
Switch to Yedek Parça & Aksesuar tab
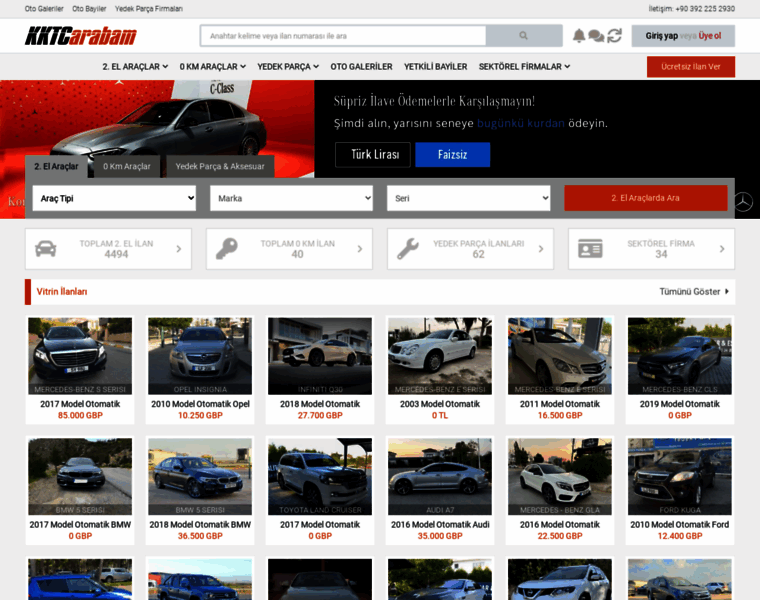point(220,166)
